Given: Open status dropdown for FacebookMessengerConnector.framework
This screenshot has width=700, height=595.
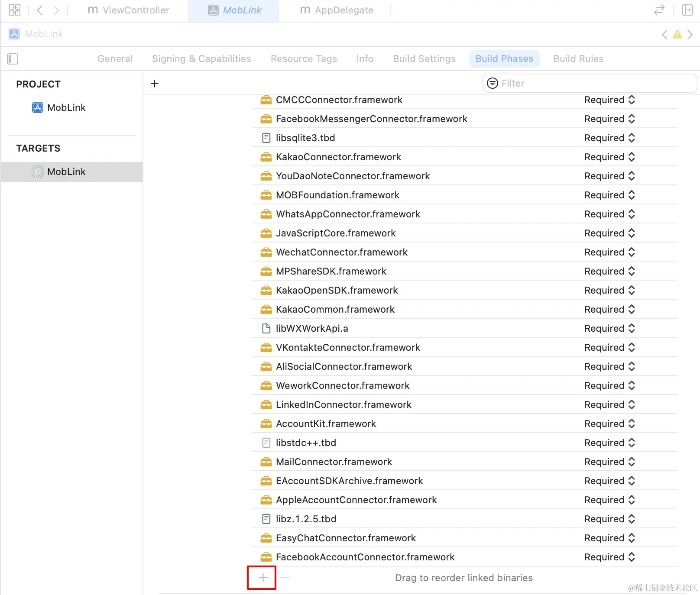Looking at the screenshot, I should click(609, 119).
